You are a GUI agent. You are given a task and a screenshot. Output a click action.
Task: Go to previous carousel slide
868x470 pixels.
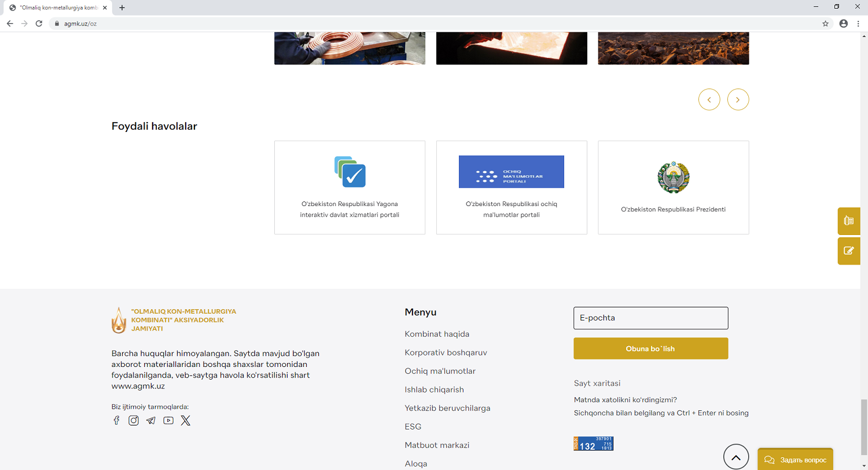tap(709, 100)
